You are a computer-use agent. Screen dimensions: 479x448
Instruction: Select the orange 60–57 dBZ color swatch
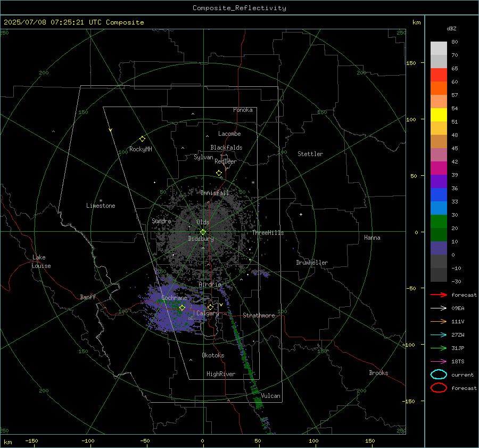pyautogui.click(x=439, y=88)
